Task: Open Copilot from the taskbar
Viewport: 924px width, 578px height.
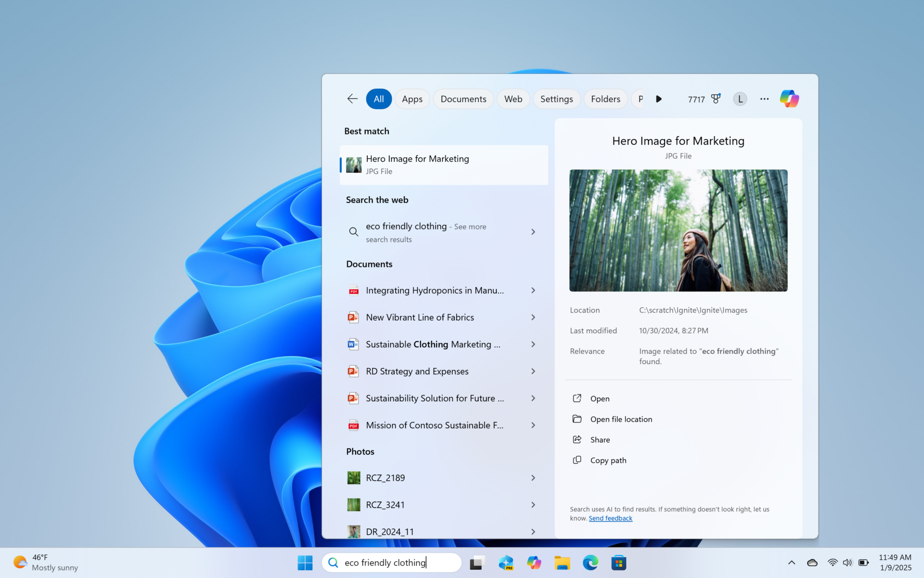Action: [534, 562]
